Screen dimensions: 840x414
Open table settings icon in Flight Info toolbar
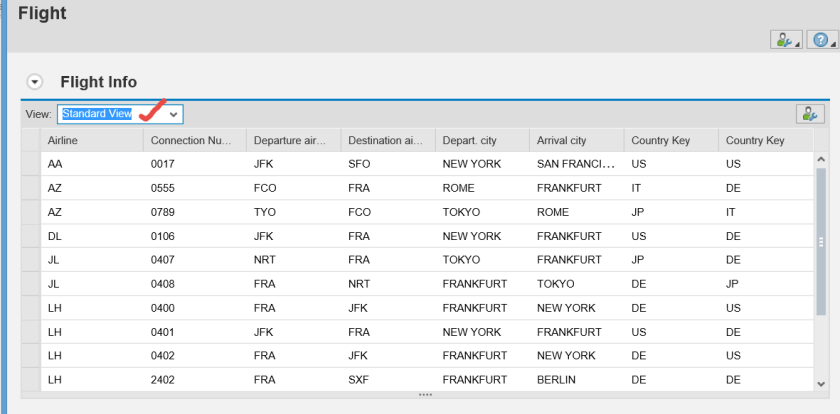(809, 114)
